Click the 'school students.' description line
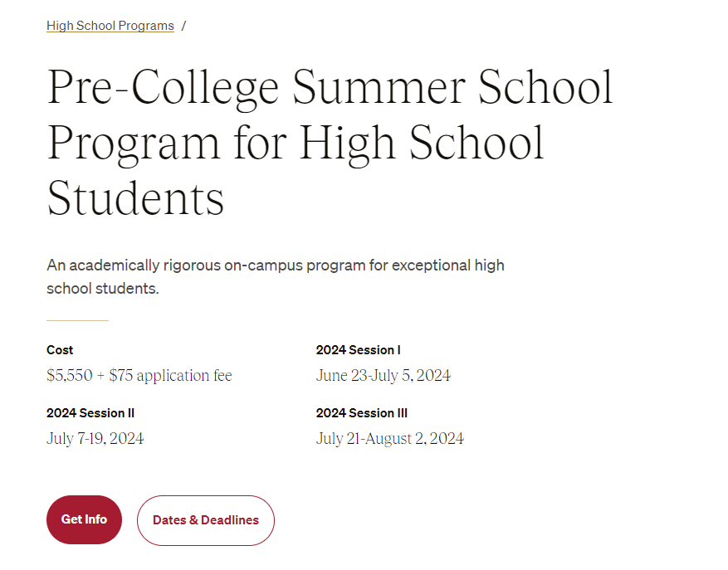 click(103, 288)
